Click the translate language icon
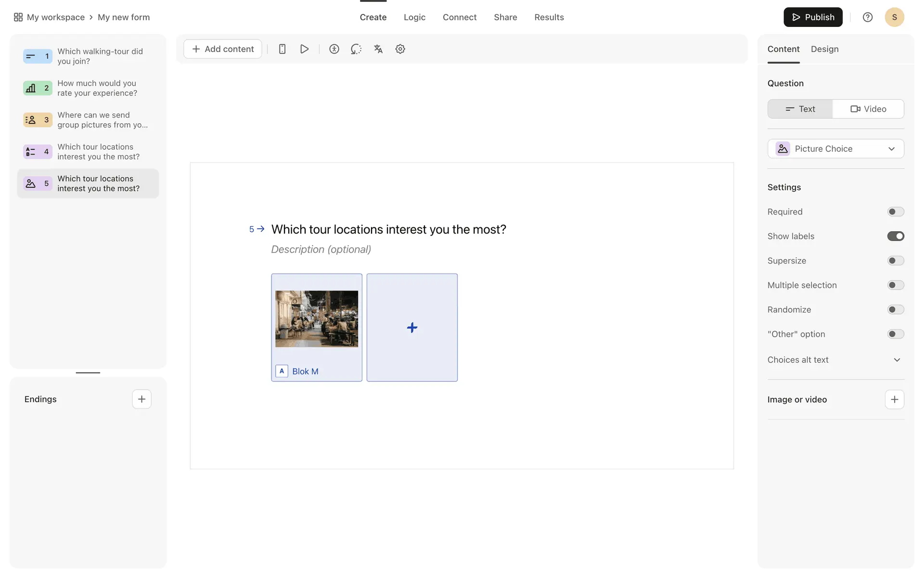 [378, 49]
